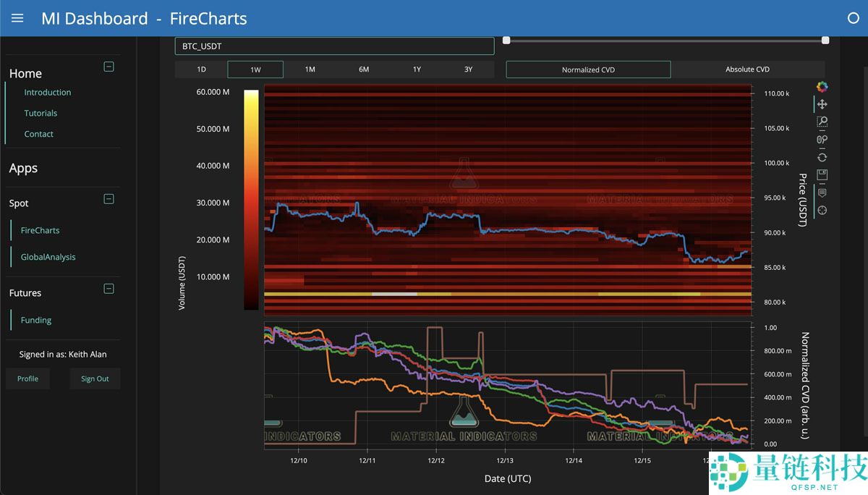
Task: Toggle the Hover tooltip tool
Action: point(822,192)
